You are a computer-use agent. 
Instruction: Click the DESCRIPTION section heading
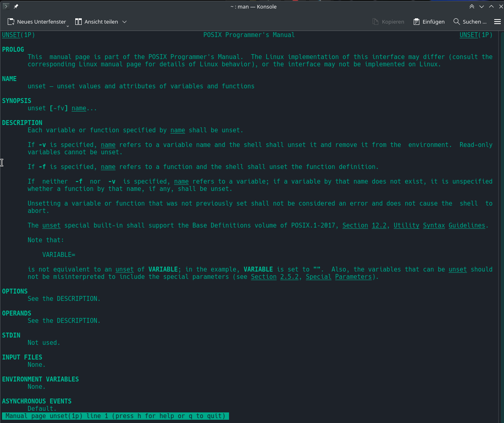[22, 123]
